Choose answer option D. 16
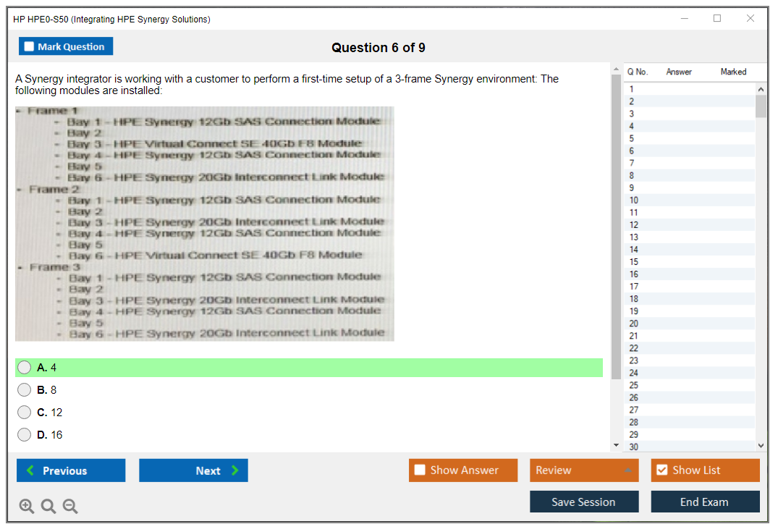The image size is (778, 532). [x=25, y=435]
